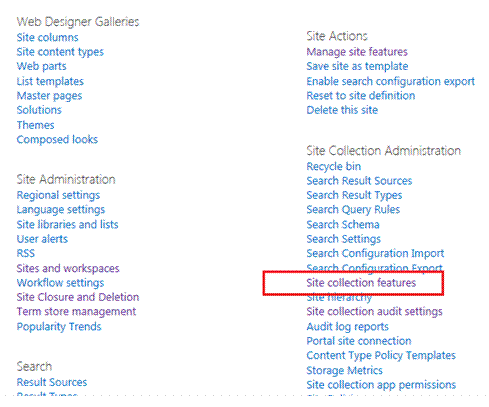Click Reset to site definition

[361, 96]
